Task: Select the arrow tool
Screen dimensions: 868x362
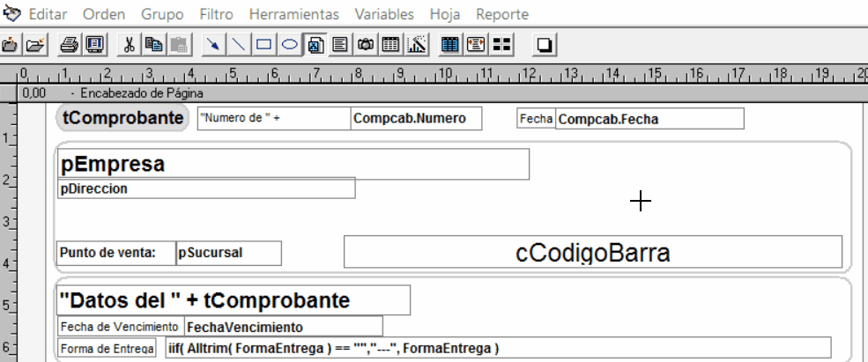Action: coord(213,44)
